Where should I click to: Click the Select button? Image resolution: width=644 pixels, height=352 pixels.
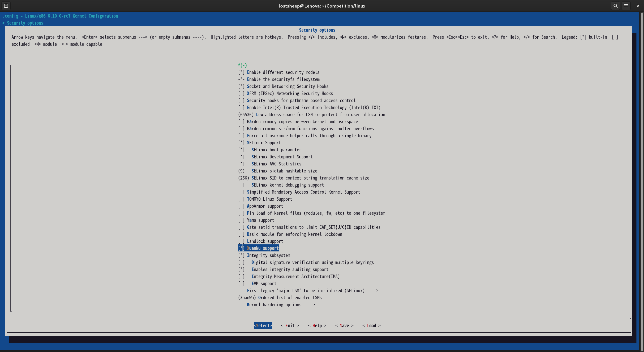pos(263,326)
